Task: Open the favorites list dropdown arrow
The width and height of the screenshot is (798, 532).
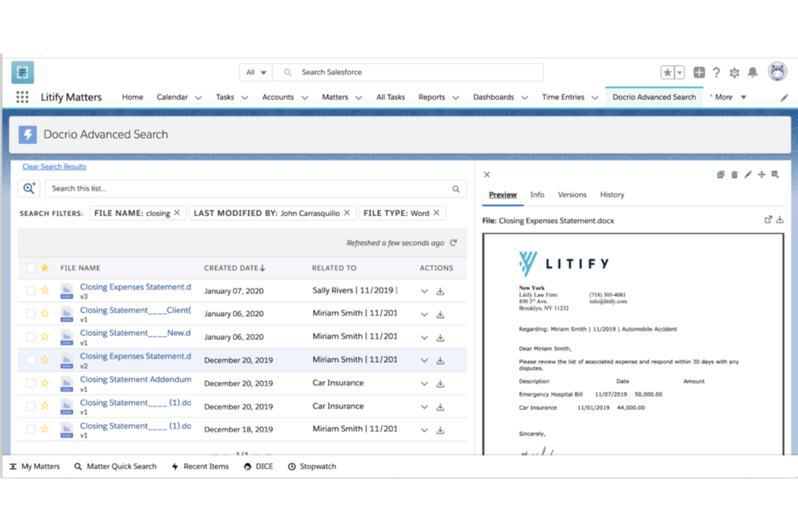Action: pos(679,72)
